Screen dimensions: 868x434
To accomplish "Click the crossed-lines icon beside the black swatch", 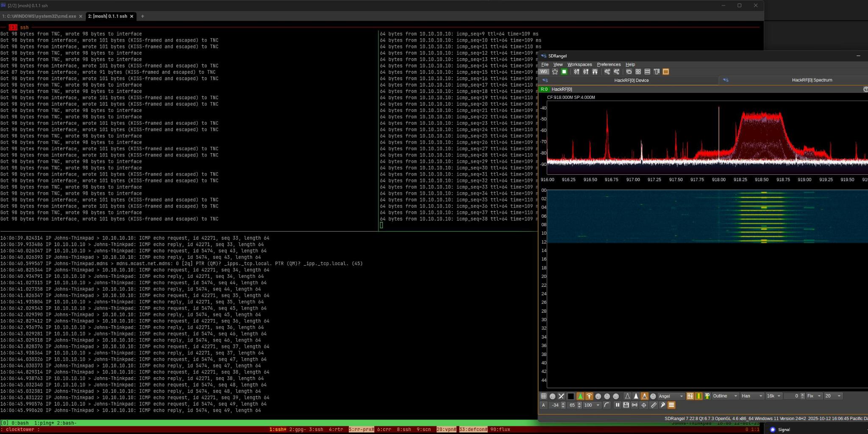I will (x=561, y=396).
